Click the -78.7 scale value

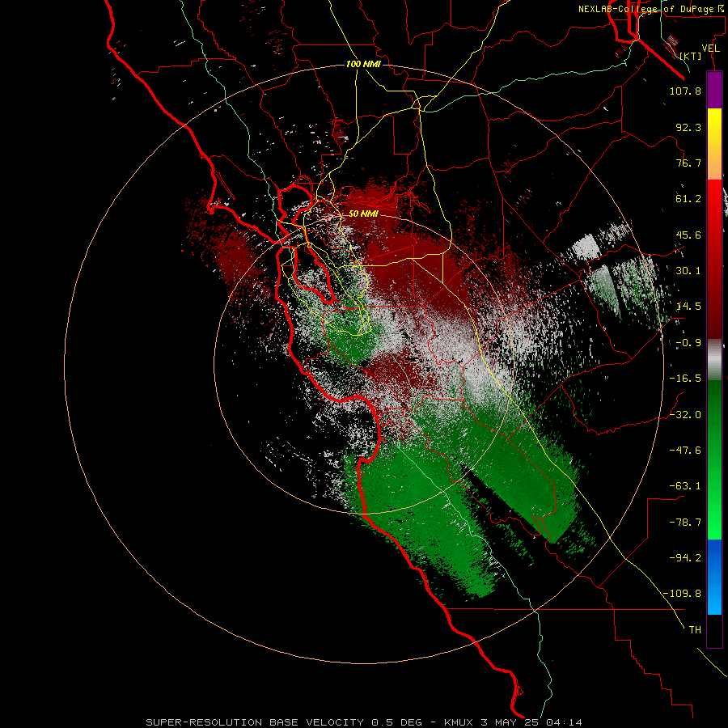[685, 523]
